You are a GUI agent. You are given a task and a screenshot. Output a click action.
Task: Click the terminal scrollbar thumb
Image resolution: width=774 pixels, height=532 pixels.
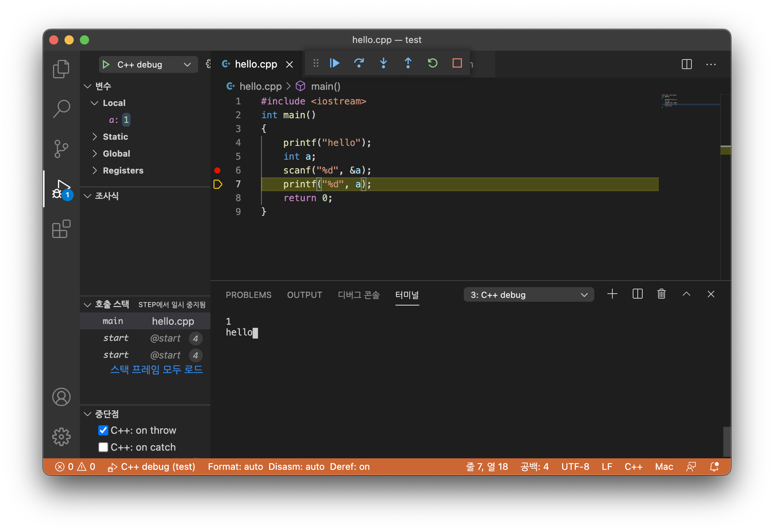coord(727,441)
